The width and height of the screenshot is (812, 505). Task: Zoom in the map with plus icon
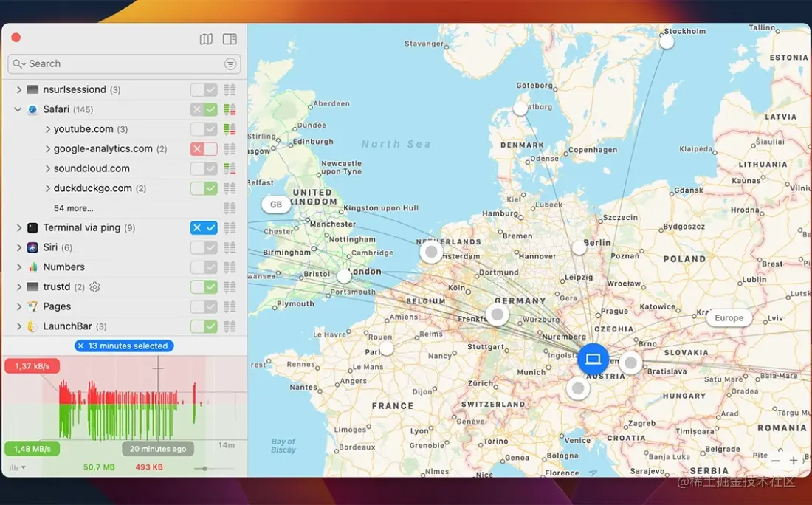coord(794,461)
